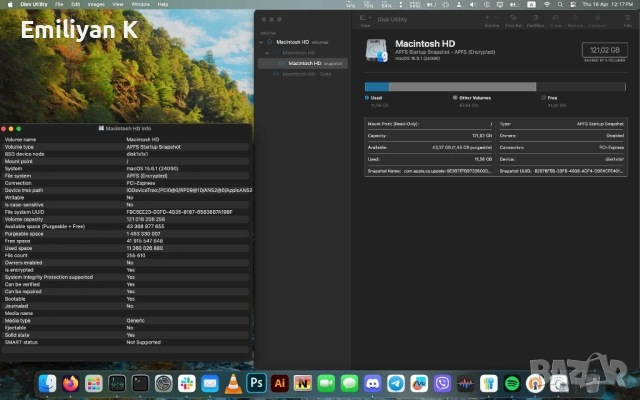Select the Erase toolbar icon
Screen dimensions: 640x400
(x=556, y=18)
